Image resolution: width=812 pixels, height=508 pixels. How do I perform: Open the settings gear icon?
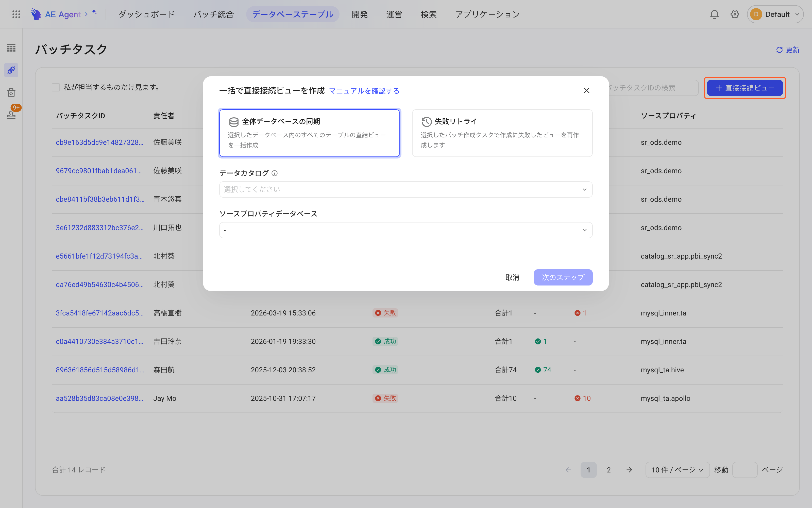[x=735, y=14]
